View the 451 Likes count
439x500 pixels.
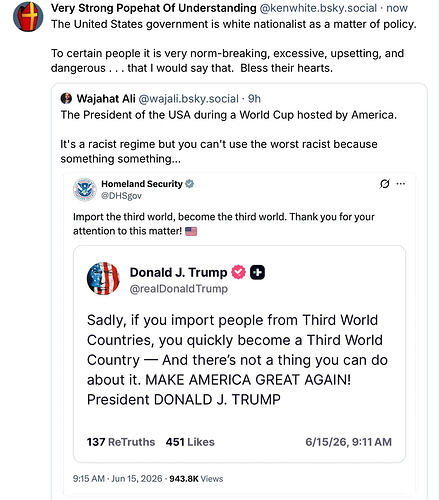pyautogui.click(x=190, y=442)
